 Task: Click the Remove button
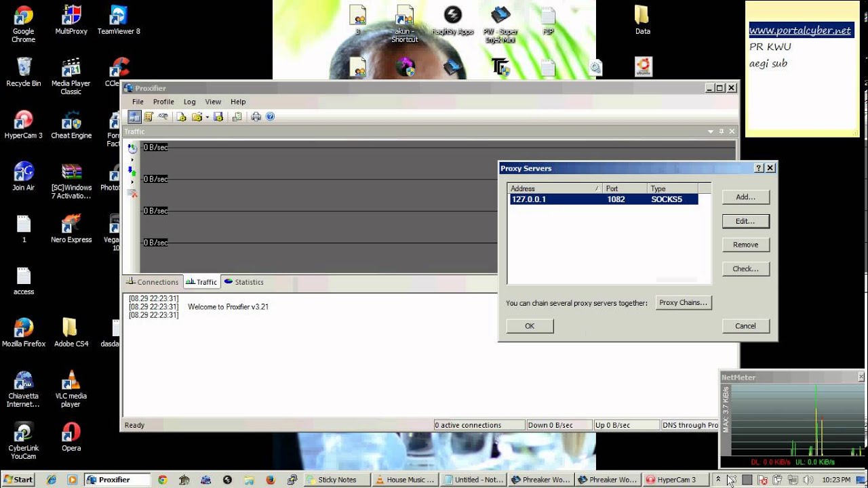(745, 245)
